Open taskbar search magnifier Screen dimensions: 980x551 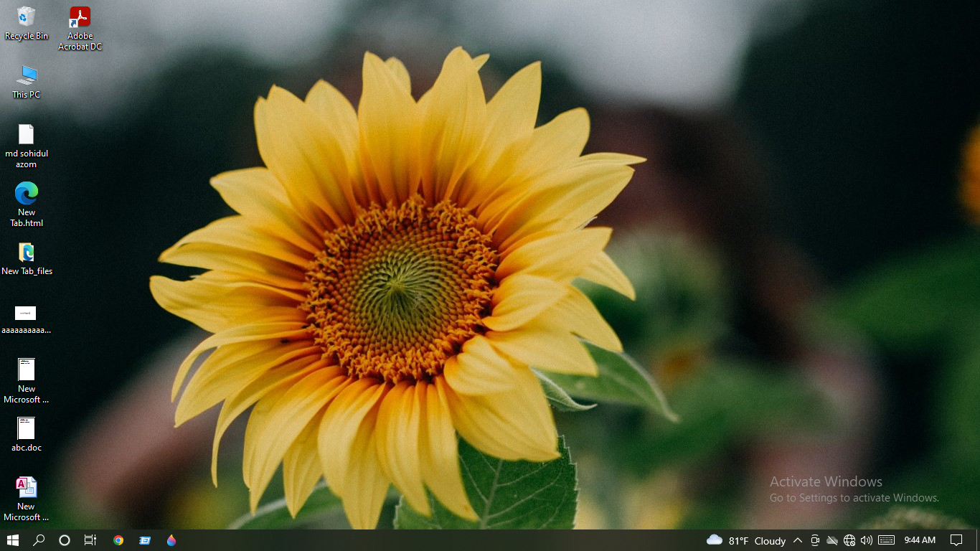tap(39, 540)
